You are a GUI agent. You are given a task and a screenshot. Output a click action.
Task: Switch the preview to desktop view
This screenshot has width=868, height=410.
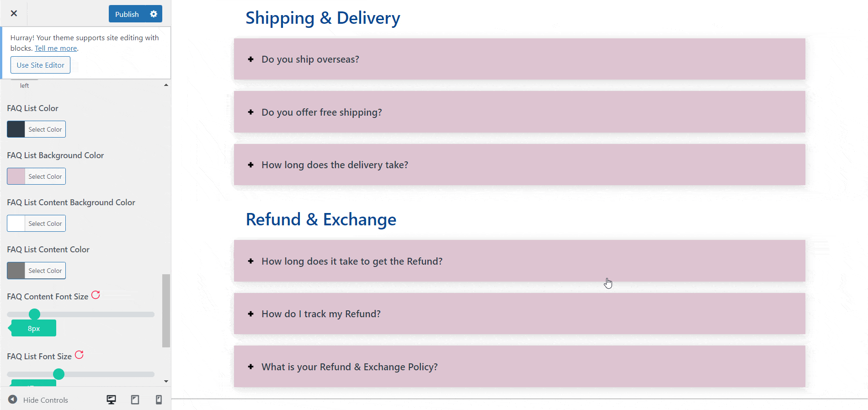111,399
